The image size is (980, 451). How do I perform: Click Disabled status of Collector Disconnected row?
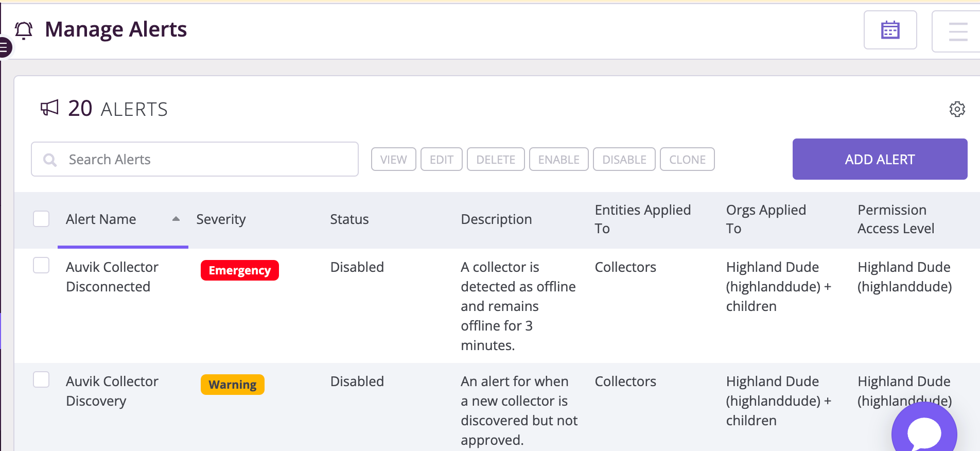(357, 267)
